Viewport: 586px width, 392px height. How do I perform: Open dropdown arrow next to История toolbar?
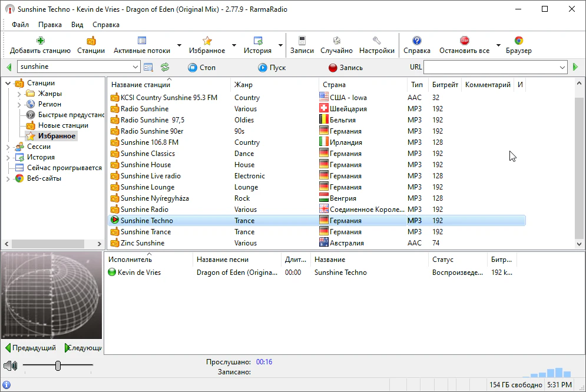click(x=280, y=45)
